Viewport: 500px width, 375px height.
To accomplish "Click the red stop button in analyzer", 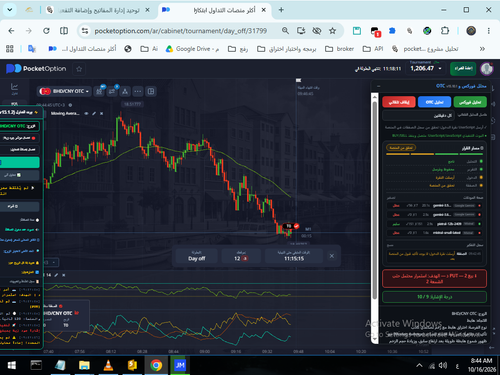I will pyautogui.click(x=399, y=102).
